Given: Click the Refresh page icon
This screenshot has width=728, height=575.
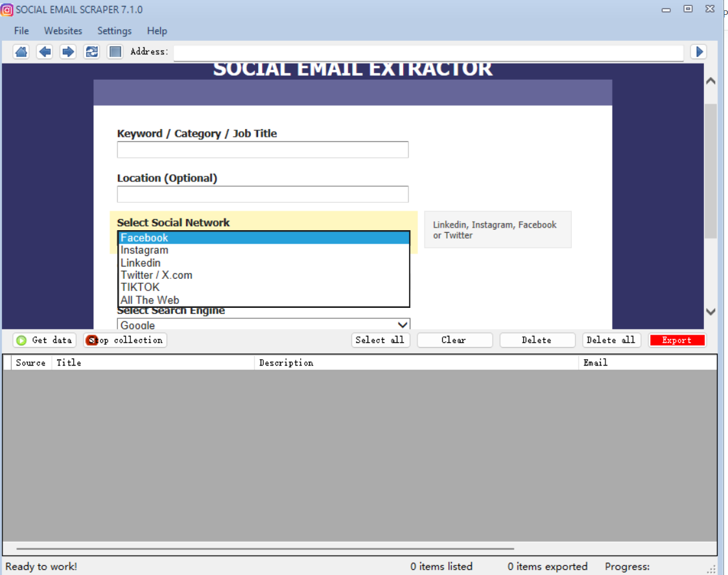Looking at the screenshot, I should point(92,52).
